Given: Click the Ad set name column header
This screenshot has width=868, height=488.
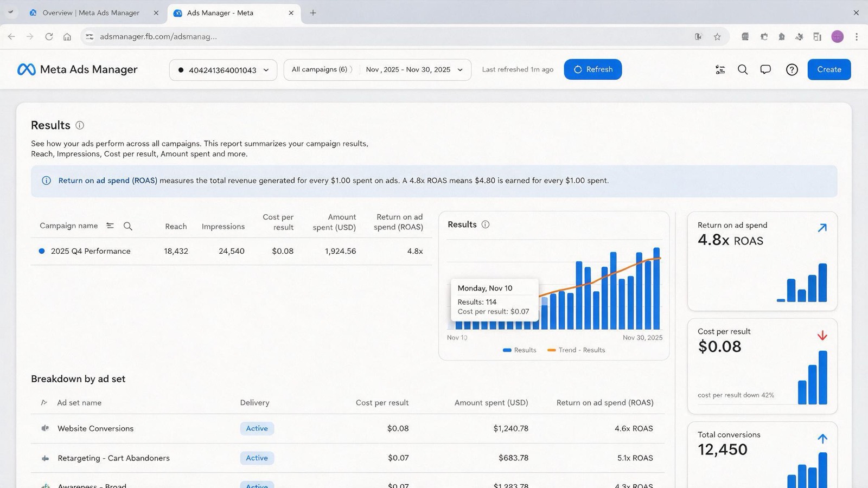Looking at the screenshot, I should pyautogui.click(x=79, y=403).
